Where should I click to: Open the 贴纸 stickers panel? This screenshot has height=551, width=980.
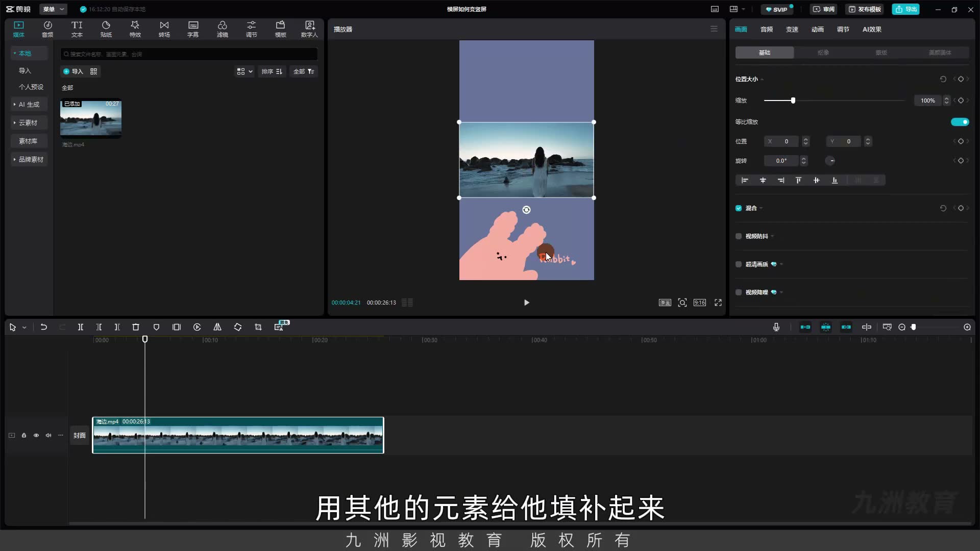pyautogui.click(x=106, y=29)
